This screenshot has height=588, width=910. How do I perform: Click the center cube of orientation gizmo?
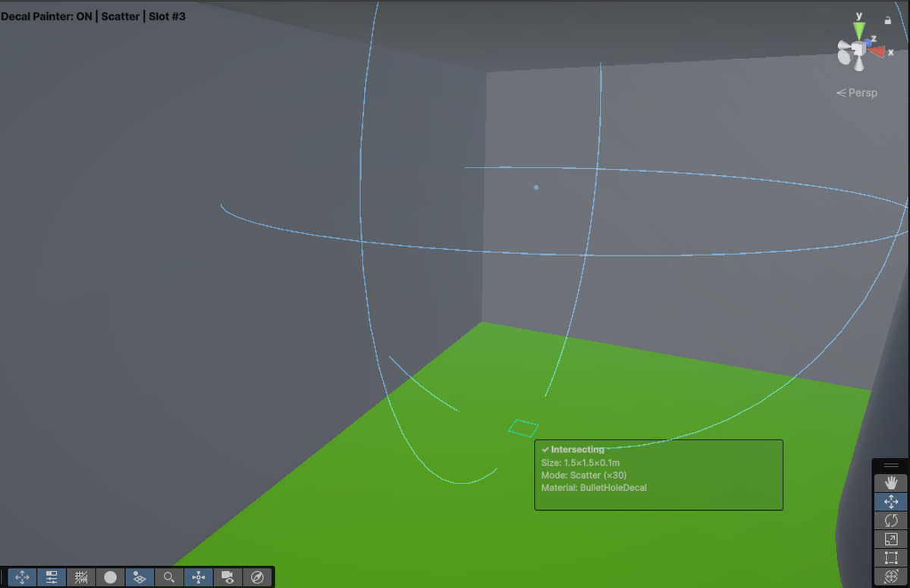pos(858,48)
